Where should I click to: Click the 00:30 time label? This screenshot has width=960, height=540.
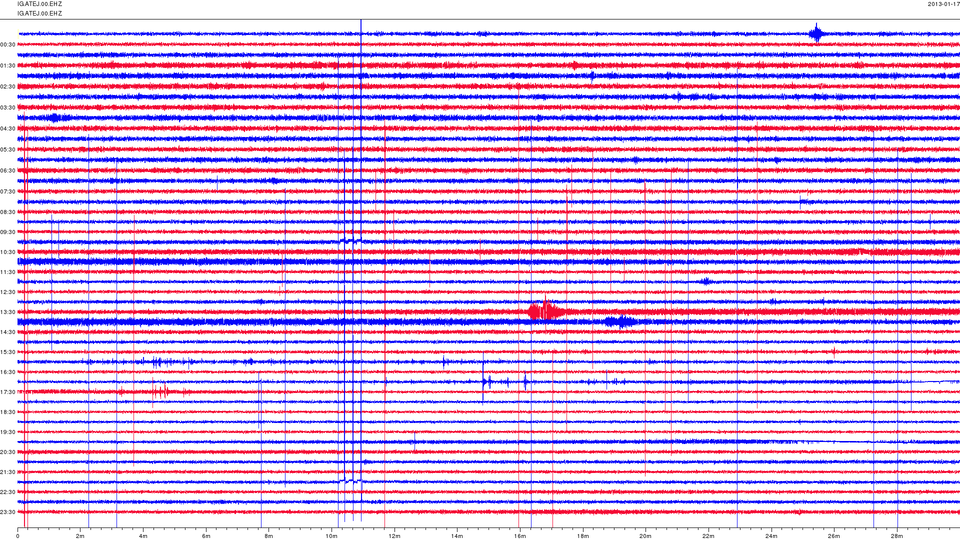(x=7, y=45)
